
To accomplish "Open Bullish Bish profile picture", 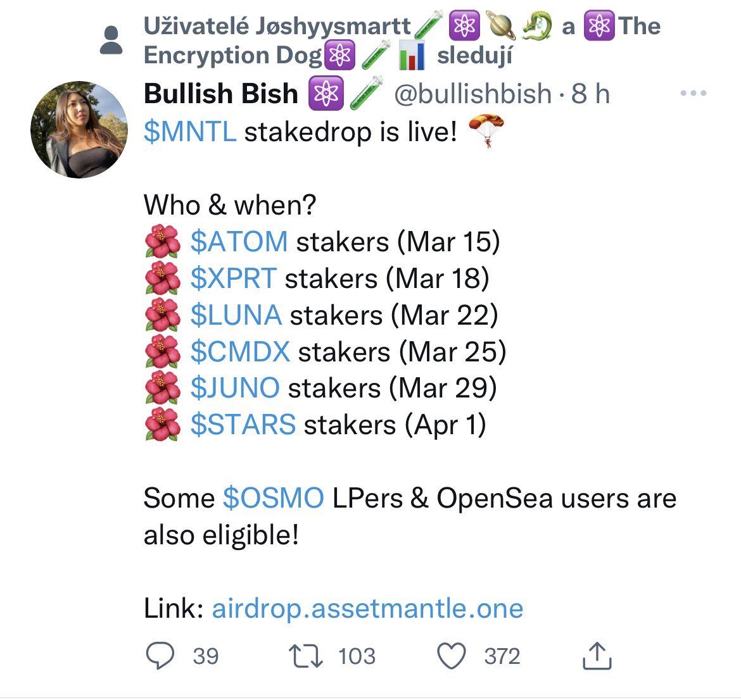I will (x=79, y=130).
